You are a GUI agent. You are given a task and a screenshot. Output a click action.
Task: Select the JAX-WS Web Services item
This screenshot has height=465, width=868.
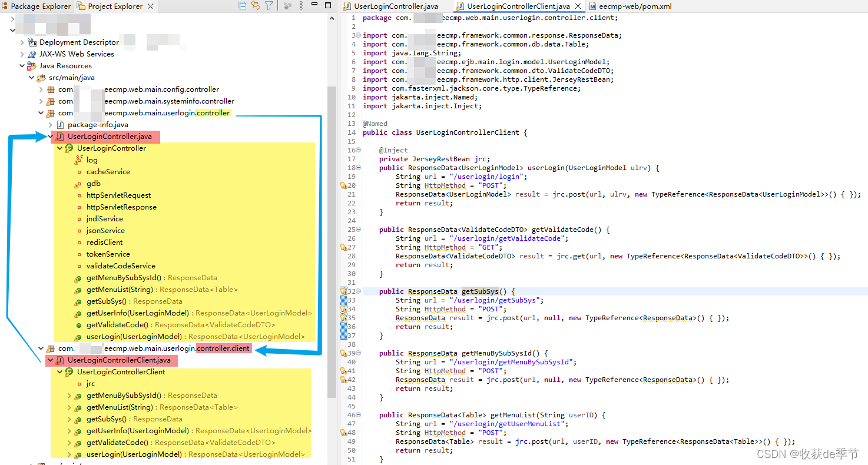click(77, 54)
